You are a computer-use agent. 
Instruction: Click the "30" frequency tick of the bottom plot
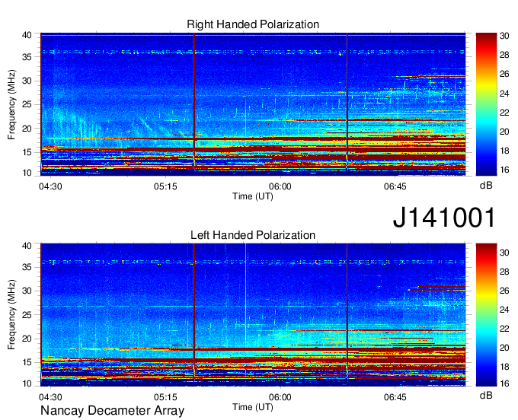[x=27, y=291]
